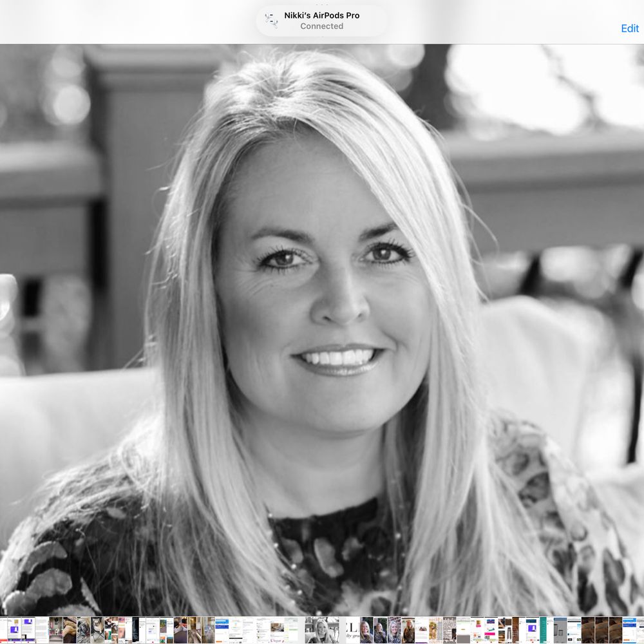The width and height of the screenshot is (644, 644).
Task: Open the black background screenshot thumbnail
Action: point(135,630)
